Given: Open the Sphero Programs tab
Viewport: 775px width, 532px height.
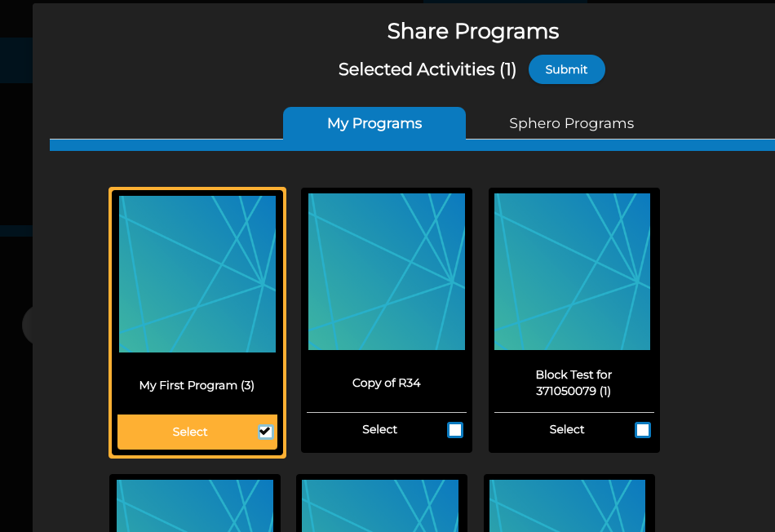Looking at the screenshot, I should tap(571, 123).
